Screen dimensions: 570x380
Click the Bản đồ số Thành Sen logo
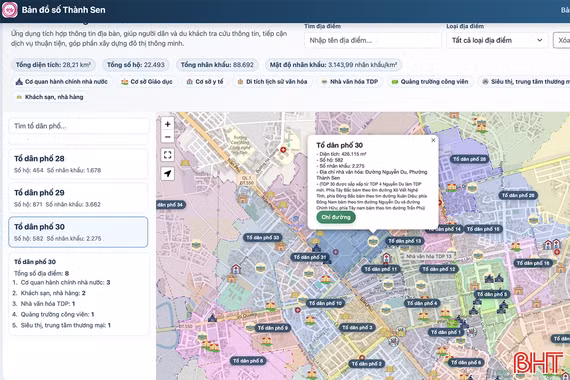tap(10, 10)
